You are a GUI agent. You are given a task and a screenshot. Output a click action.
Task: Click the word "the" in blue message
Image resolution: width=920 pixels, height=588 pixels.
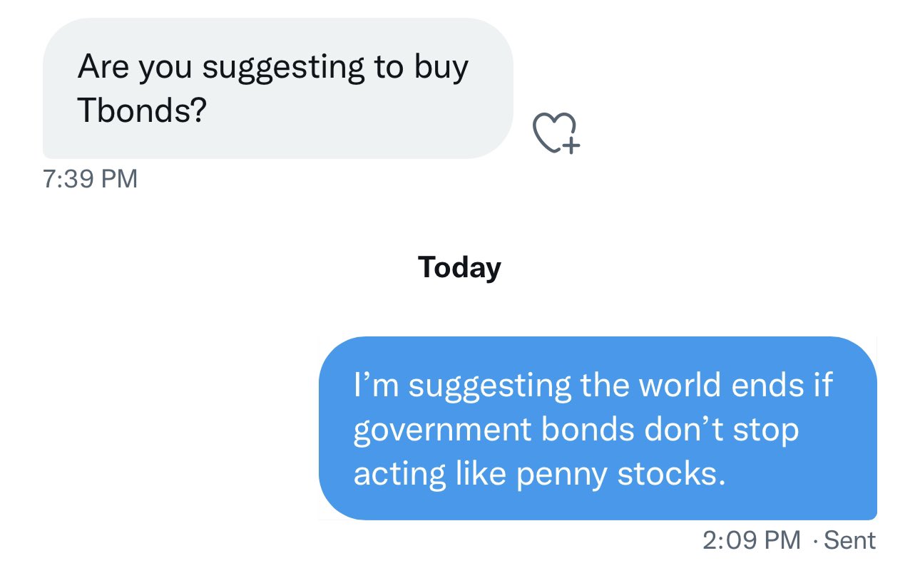click(x=604, y=386)
